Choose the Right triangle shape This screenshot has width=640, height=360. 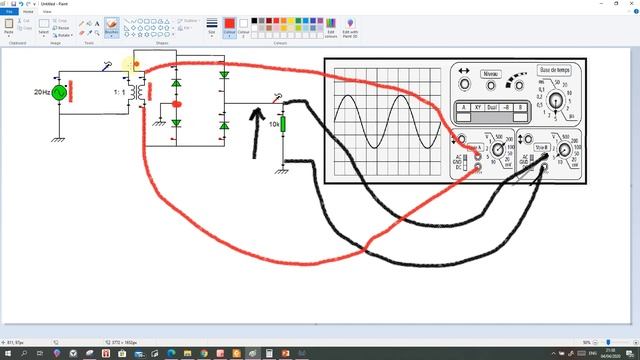click(x=127, y=28)
